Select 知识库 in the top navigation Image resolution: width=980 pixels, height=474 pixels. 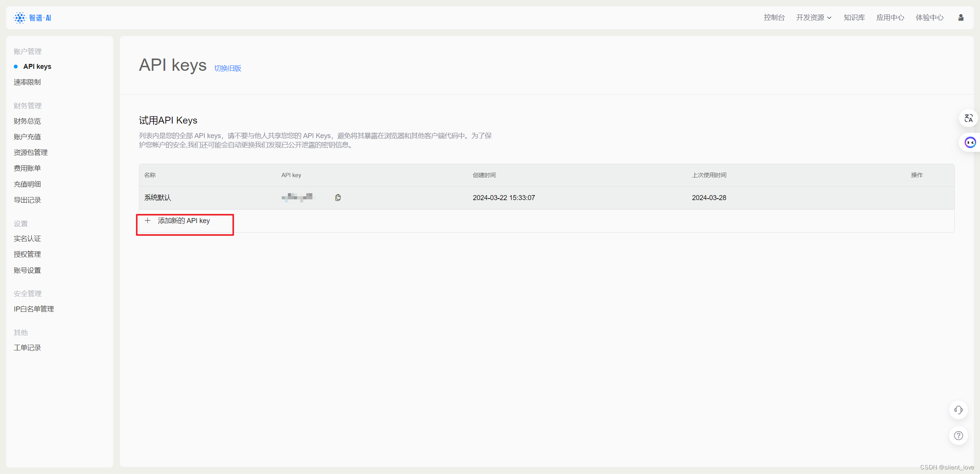click(x=854, y=17)
